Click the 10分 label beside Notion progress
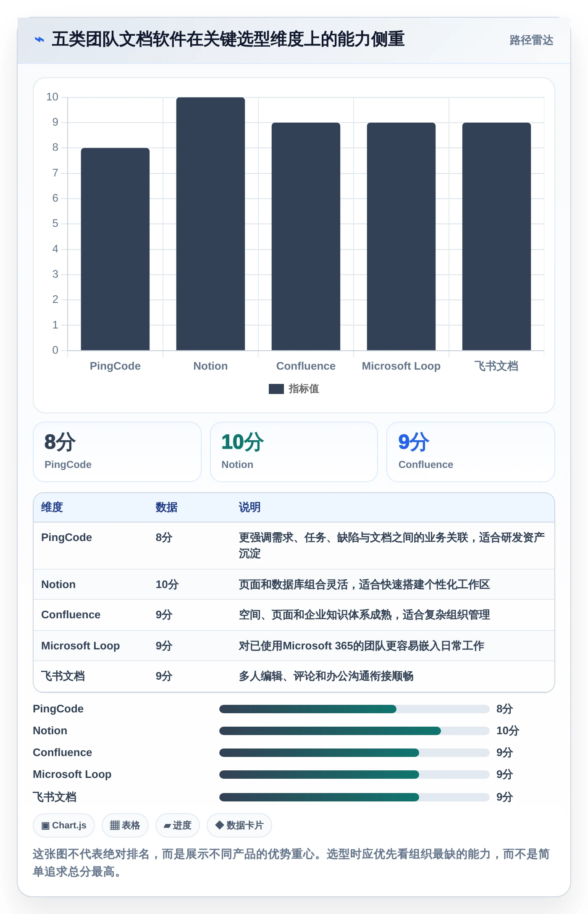 [x=508, y=731]
